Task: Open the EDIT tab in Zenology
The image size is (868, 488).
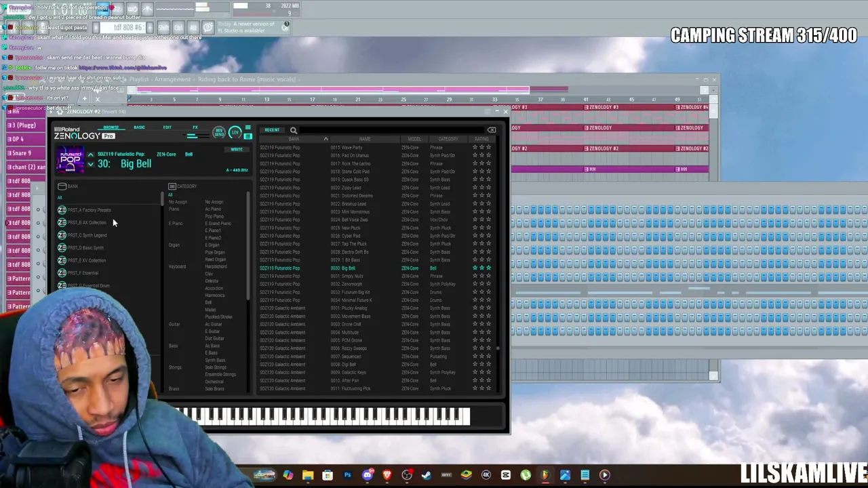Action: tap(167, 127)
